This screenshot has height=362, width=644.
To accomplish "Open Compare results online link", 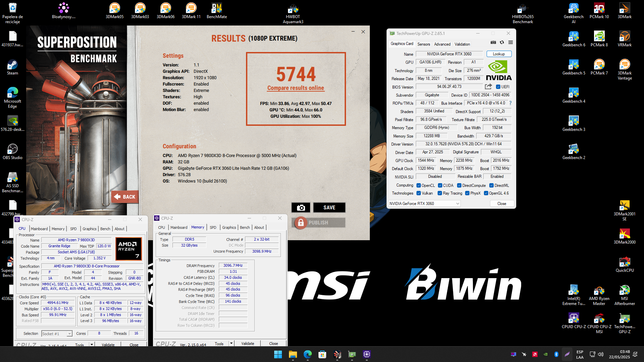I will (296, 88).
